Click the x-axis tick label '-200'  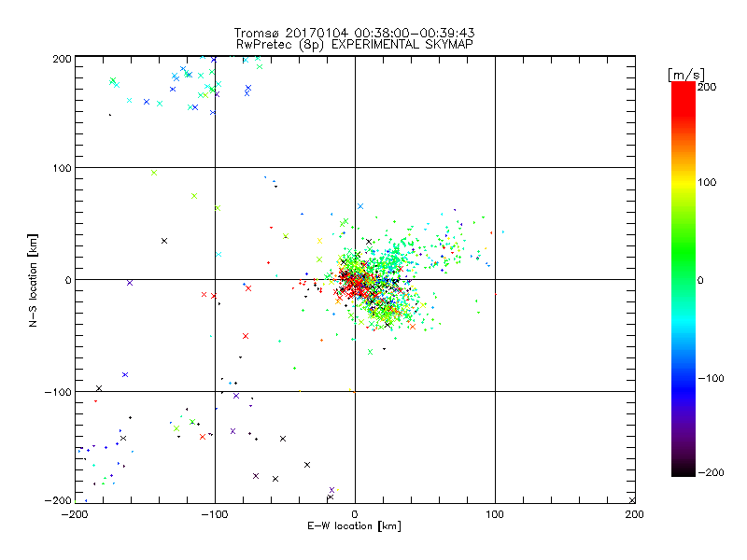[75, 514]
